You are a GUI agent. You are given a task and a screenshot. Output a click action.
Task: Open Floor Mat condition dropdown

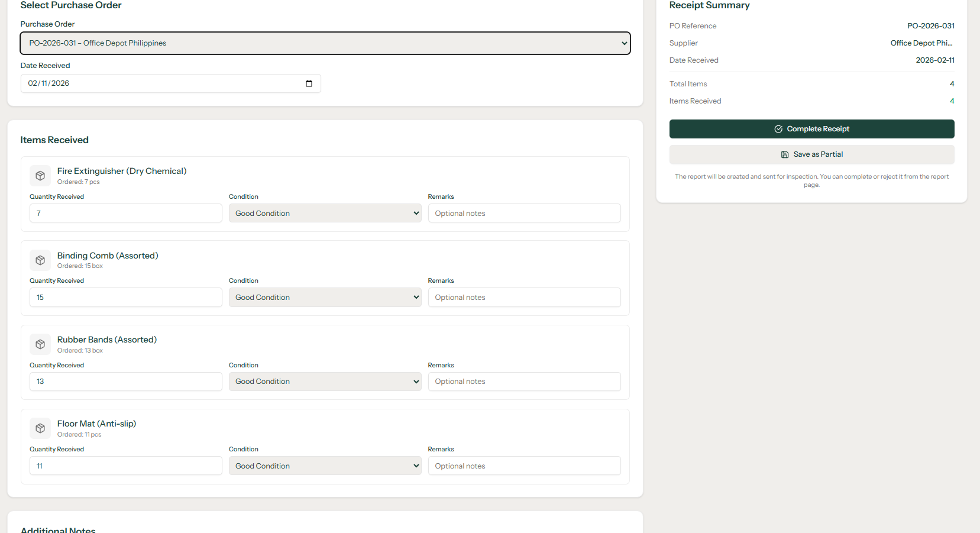(x=325, y=466)
